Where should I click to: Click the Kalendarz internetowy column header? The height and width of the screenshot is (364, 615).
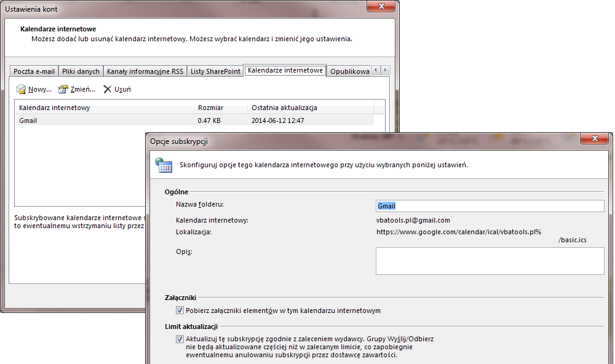tap(105, 108)
